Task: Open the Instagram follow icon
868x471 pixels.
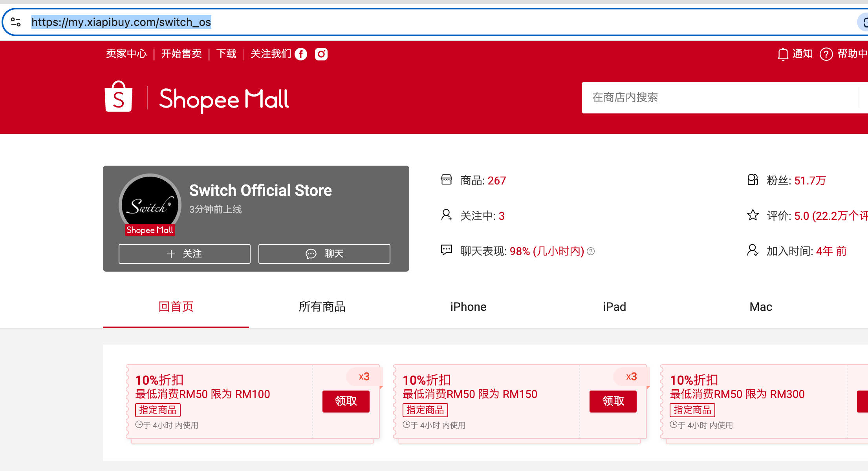Action: pos(321,54)
